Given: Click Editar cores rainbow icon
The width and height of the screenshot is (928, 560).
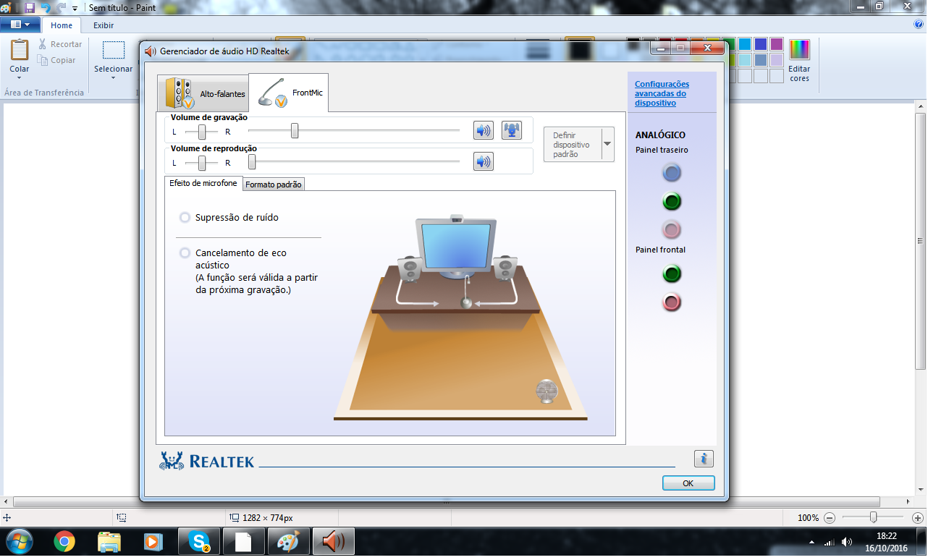Looking at the screenshot, I should click(800, 50).
